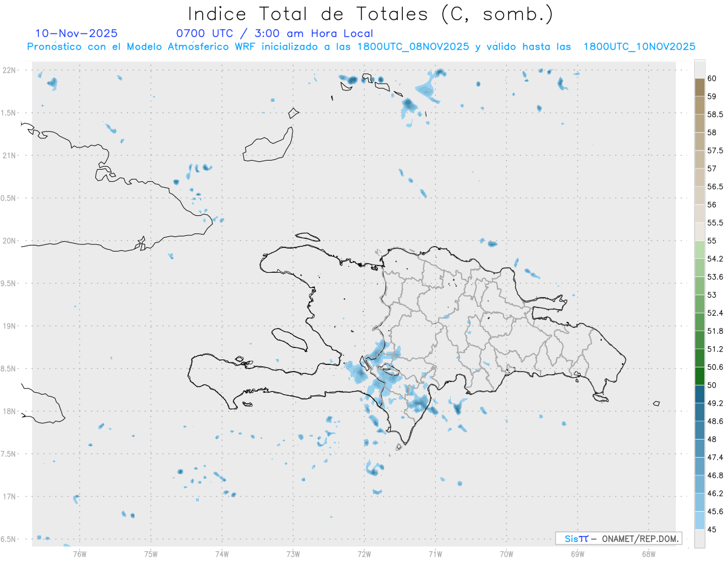Select the beige colorbar segment between 55 and 55.5
This screenshot has height=562, width=728.
[x=699, y=232]
